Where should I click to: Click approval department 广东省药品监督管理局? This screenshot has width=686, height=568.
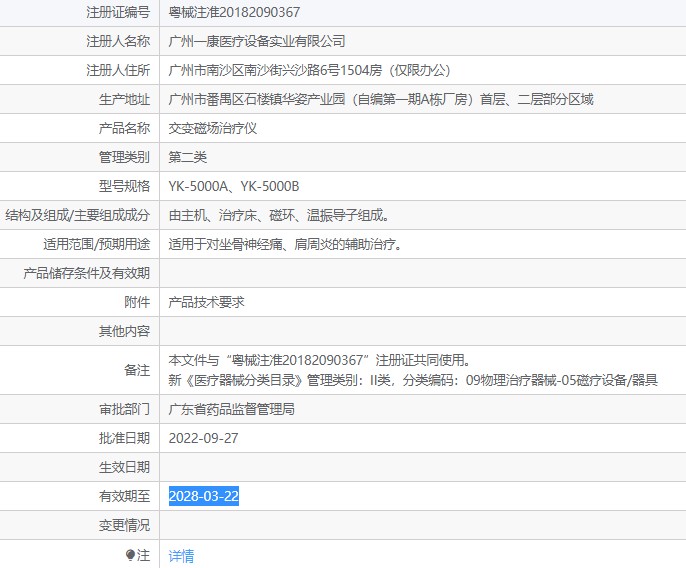(231, 409)
